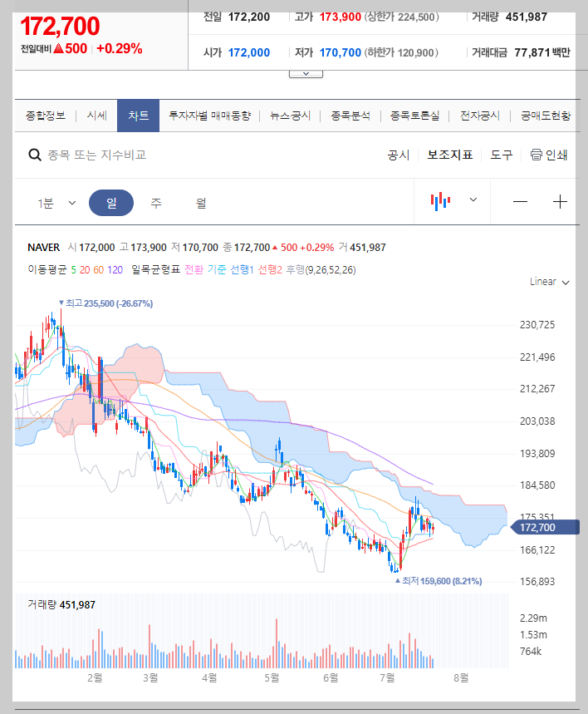588x714 pixels.
Task: Toggle the 120-day moving average
Action: coord(115,270)
